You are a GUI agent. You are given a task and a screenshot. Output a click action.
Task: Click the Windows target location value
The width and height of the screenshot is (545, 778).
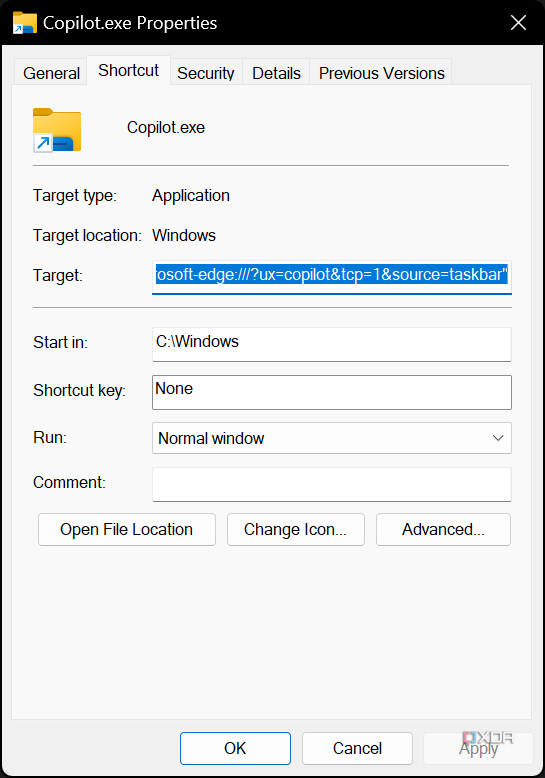pyautogui.click(x=184, y=235)
